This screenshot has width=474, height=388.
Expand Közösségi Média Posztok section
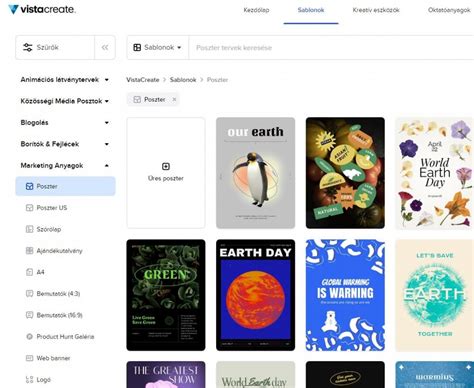107,101
